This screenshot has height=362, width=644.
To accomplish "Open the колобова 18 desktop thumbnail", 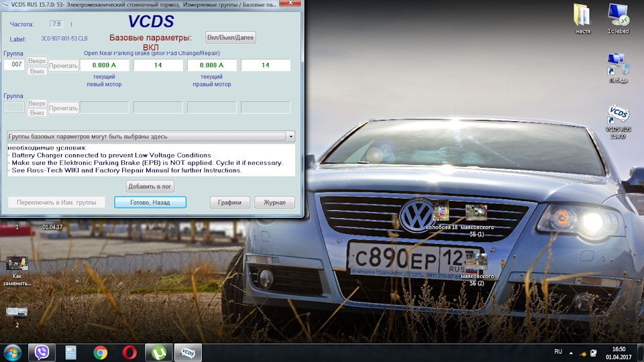I will click(441, 215).
